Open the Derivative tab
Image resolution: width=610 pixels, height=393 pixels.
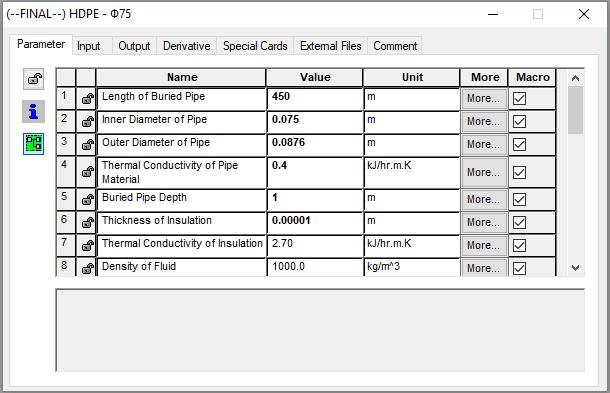pos(187,46)
